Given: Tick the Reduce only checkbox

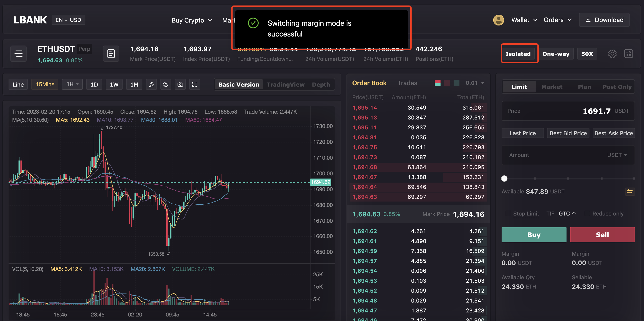Looking at the screenshot, I should click(587, 213).
